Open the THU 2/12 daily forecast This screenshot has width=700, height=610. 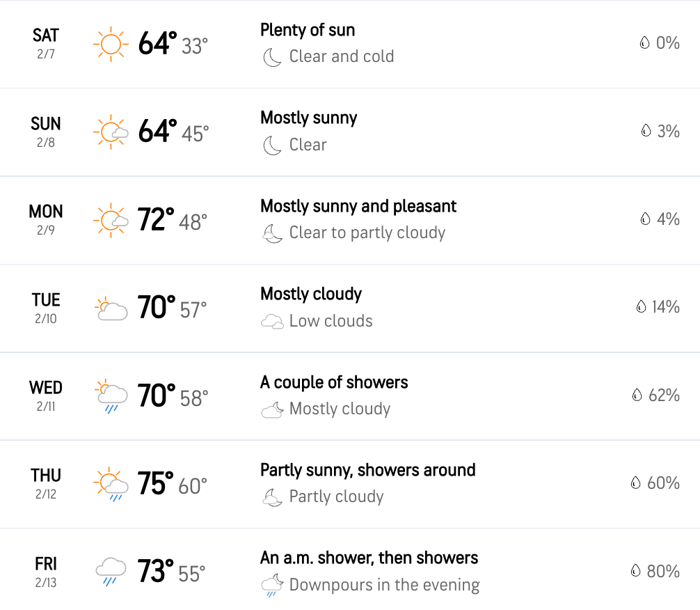click(x=350, y=485)
